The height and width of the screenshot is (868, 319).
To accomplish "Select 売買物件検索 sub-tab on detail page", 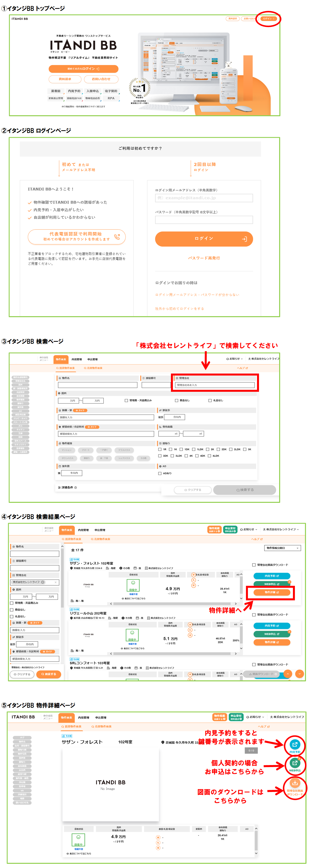I will [x=101, y=726].
